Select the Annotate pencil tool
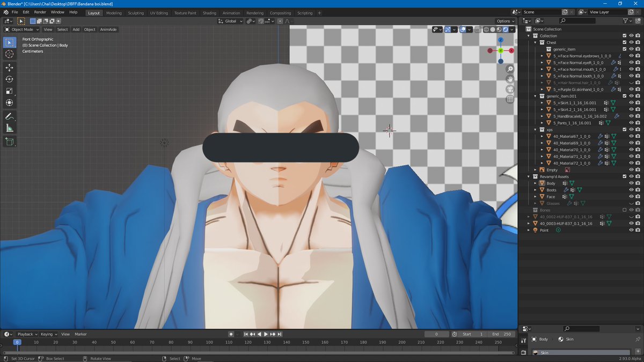The height and width of the screenshot is (362, 644). coord(10,116)
